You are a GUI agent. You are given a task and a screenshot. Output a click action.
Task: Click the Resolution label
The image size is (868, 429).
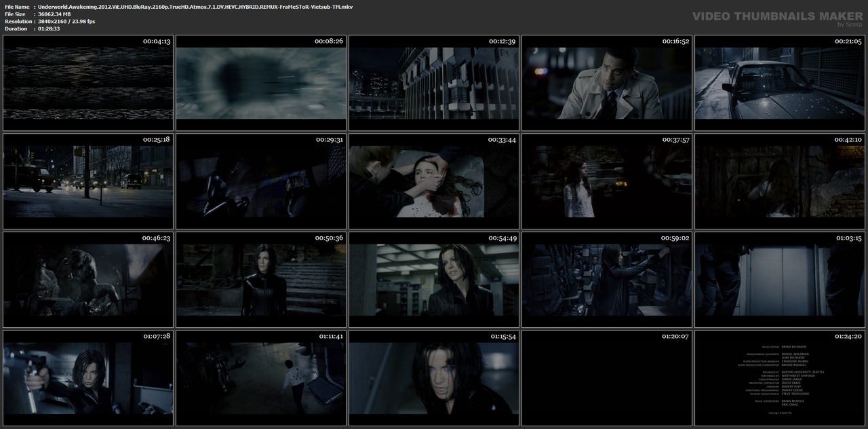[17, 21]
